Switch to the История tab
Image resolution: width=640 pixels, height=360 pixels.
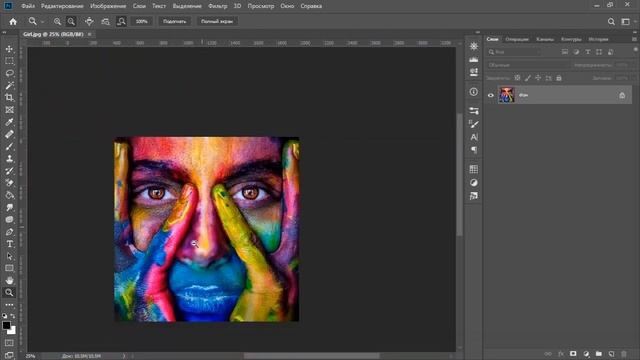pyautogui.click(x=598, y=39)
